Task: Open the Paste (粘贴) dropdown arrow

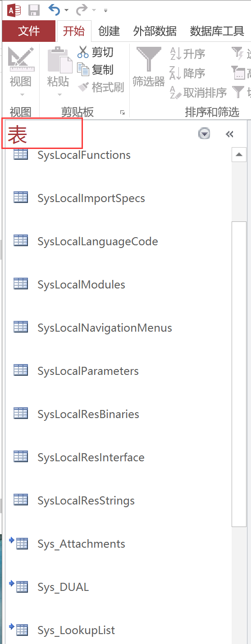Action: (x=59, y=95)
